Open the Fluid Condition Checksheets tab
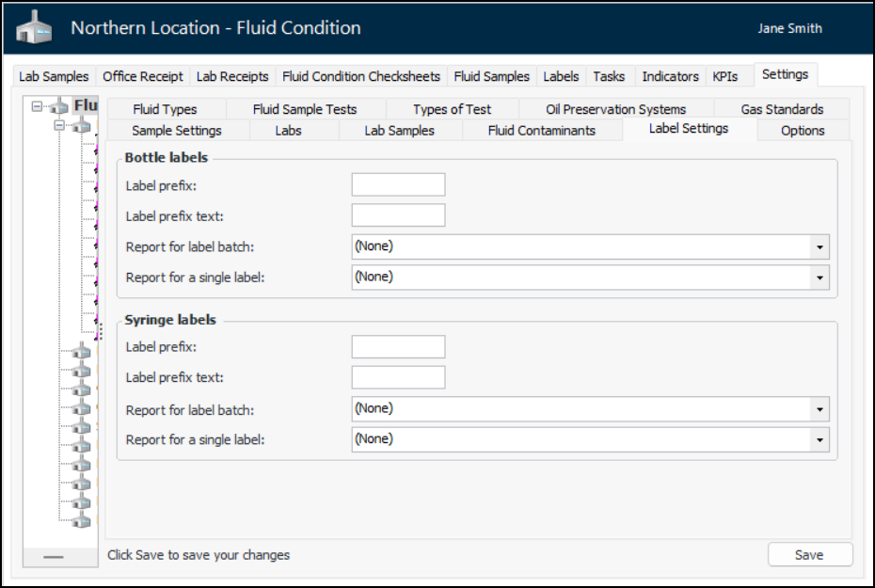The width and height of the screenshot is (875, 588). tap(361, 76)
